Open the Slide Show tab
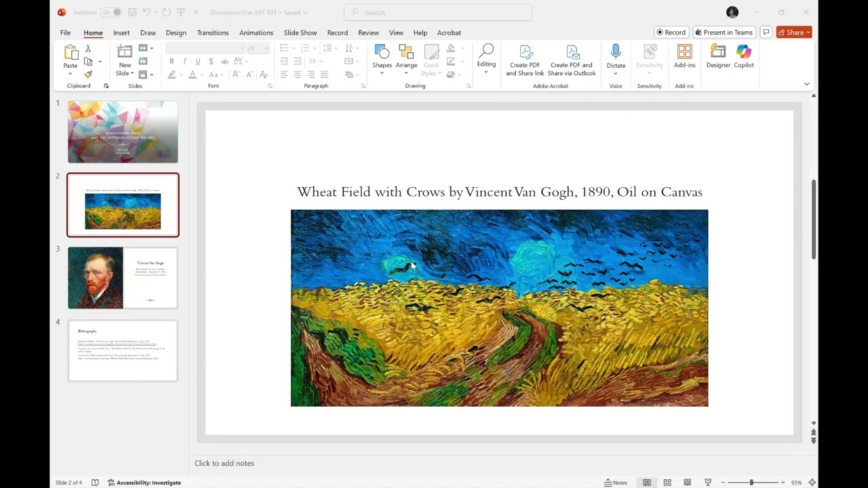 point(300,33)
